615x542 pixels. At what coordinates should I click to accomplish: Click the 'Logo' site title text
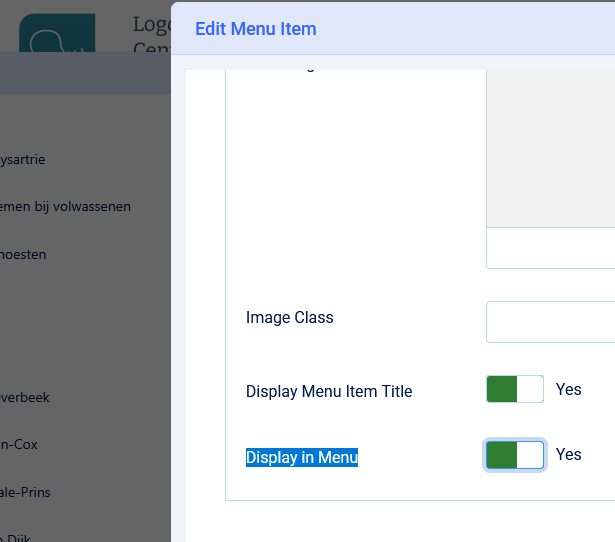tap(150, 25)
